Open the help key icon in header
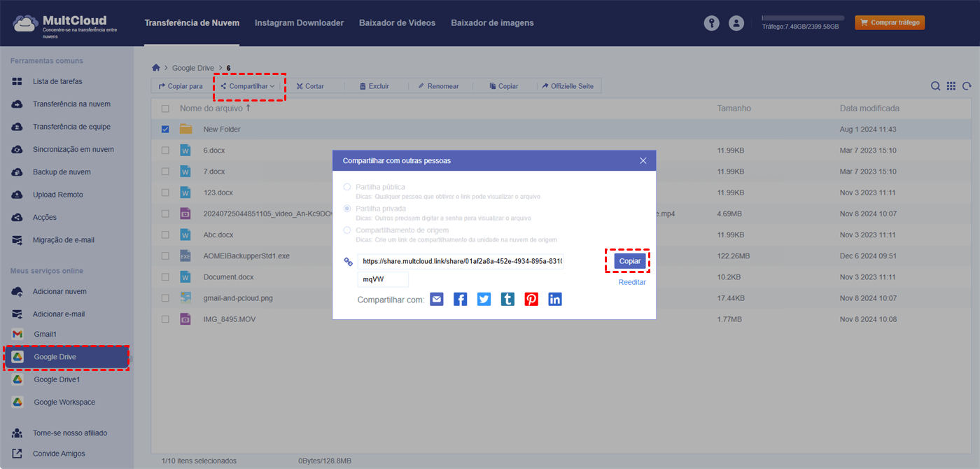 (711, 23)
